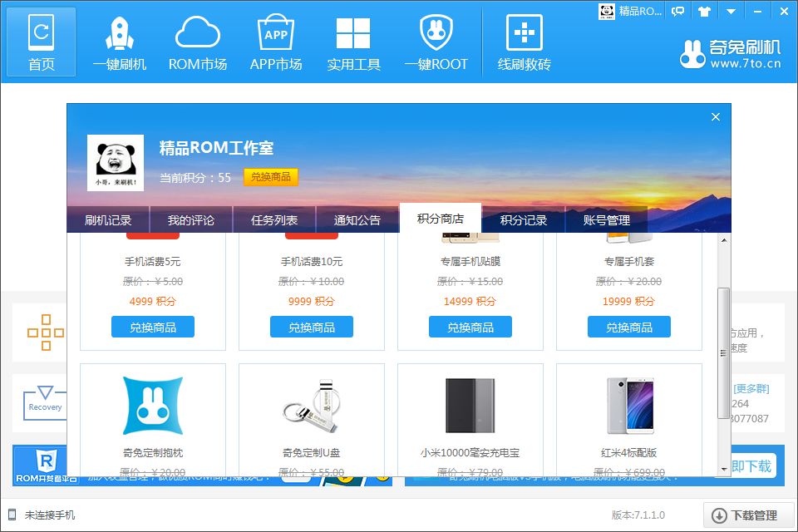Open the chat feedback icon in title bar
This screenshot has width=798, height=532.
point(677,11)
